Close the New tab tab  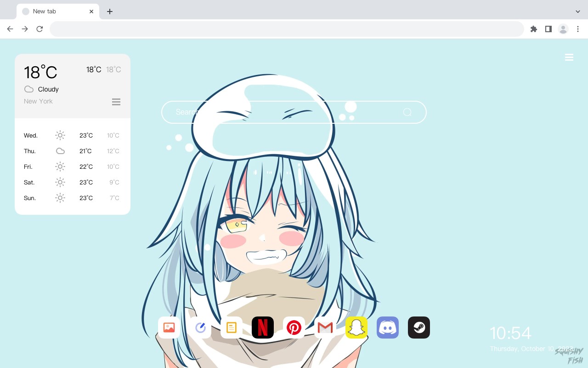[91, 11]
